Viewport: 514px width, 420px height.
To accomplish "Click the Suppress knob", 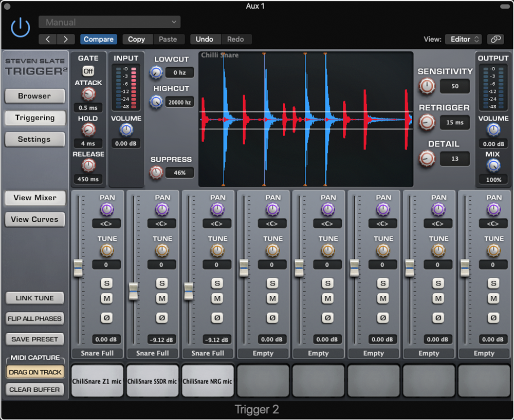I will coord(156,173).
